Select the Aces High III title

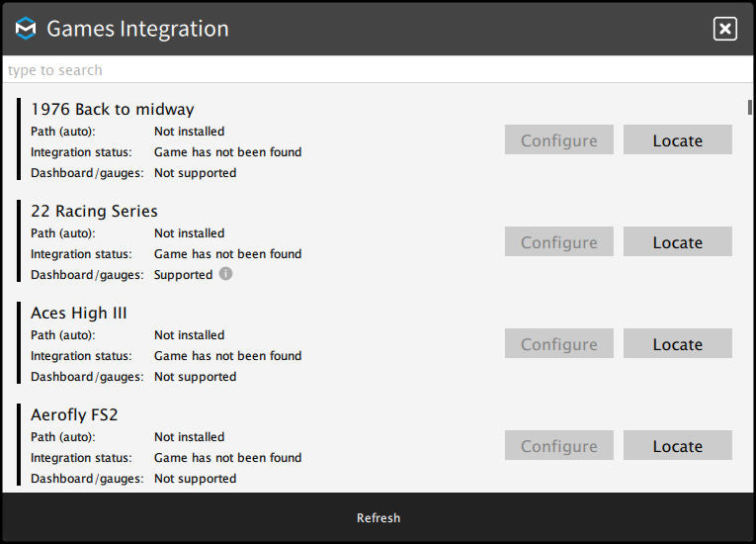(79, 313)
